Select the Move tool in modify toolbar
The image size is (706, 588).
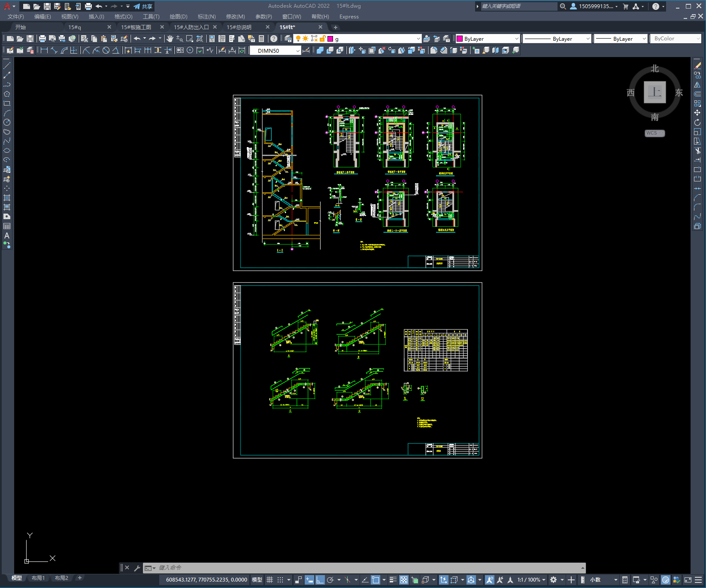pyautogui.click(x=697, y=113)
